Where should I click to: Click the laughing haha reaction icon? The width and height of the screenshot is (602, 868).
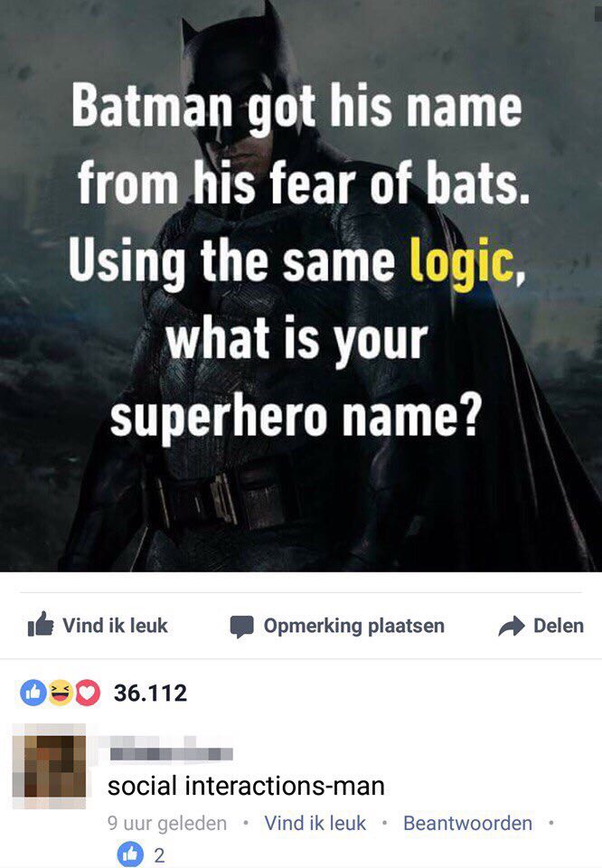click(x=60, y=692)
